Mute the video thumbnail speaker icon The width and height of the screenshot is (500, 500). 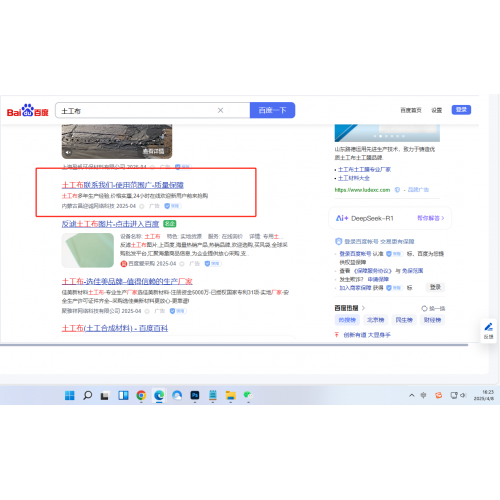click(x=68, y=152)
